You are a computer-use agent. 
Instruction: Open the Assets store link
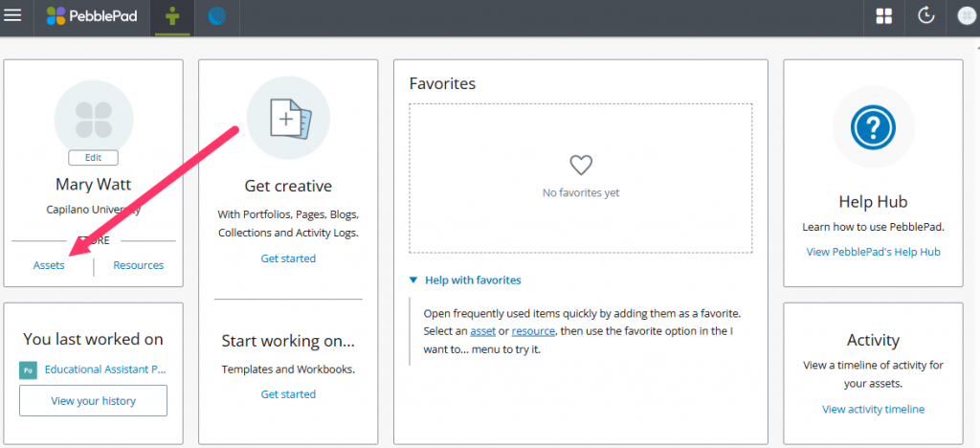click(49, 265)
